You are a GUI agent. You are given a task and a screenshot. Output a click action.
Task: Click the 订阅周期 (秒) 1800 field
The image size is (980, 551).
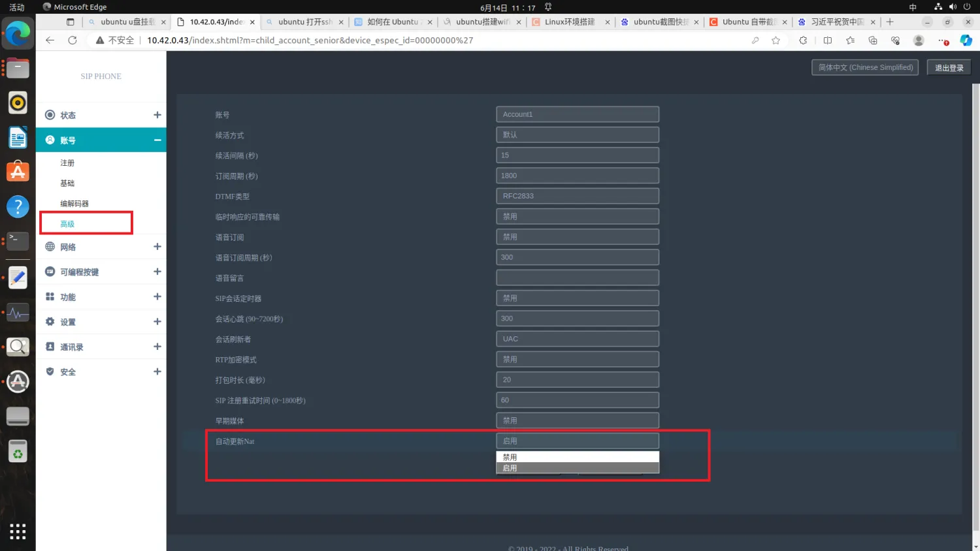point(578,176)
